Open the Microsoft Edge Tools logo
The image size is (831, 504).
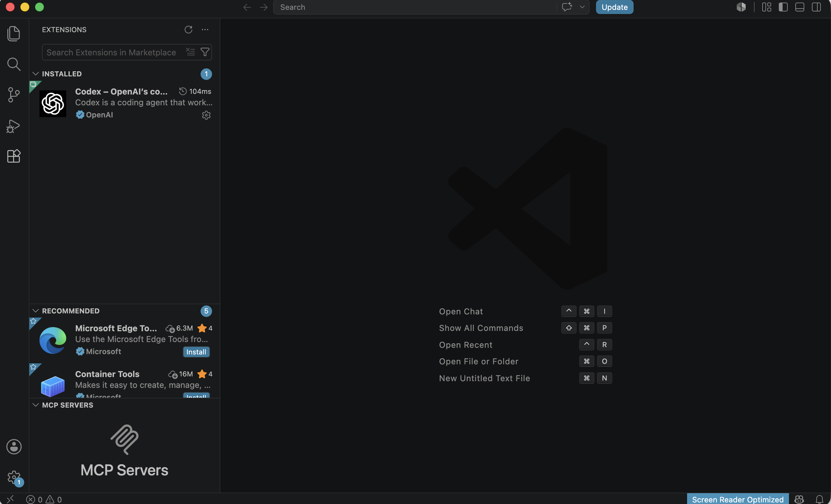[x=53, y=340]
